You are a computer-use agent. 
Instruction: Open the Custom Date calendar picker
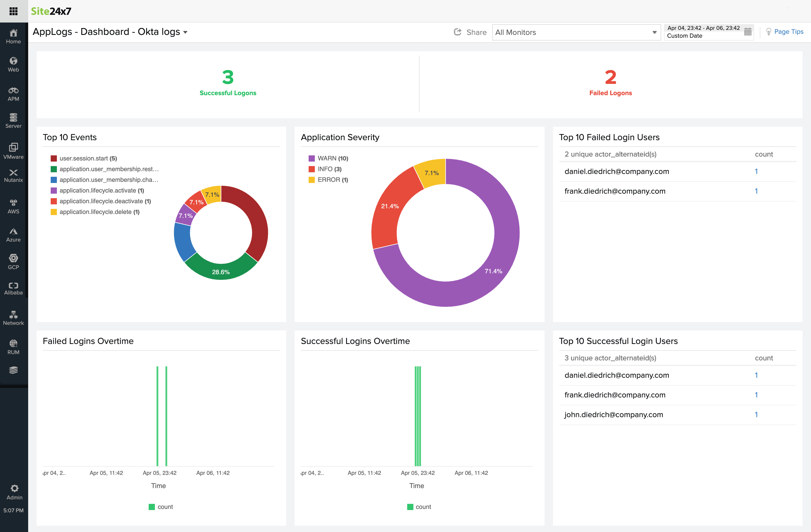(748, 32)
